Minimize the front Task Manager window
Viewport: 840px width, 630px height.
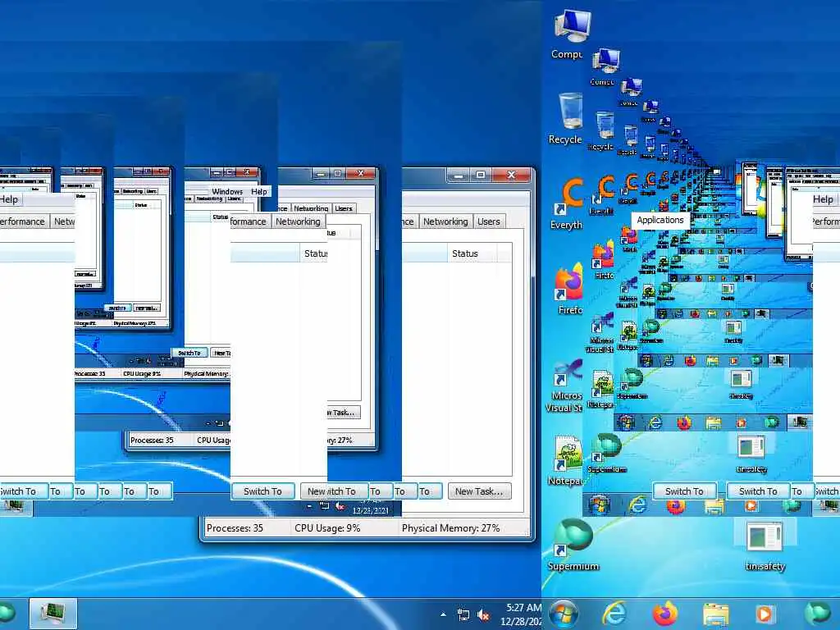pyautogui.click(x=458, y=175)
